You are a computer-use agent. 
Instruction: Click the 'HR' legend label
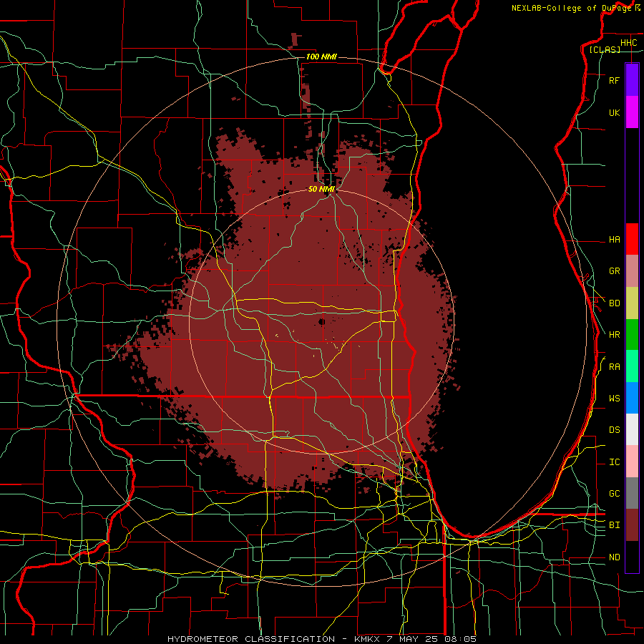[x=614, y=335]
